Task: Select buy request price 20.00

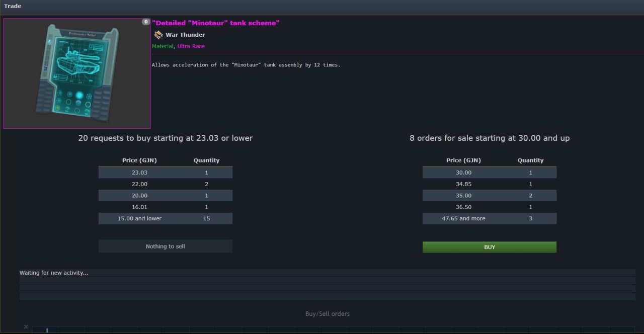Action: tap(139, 196)
